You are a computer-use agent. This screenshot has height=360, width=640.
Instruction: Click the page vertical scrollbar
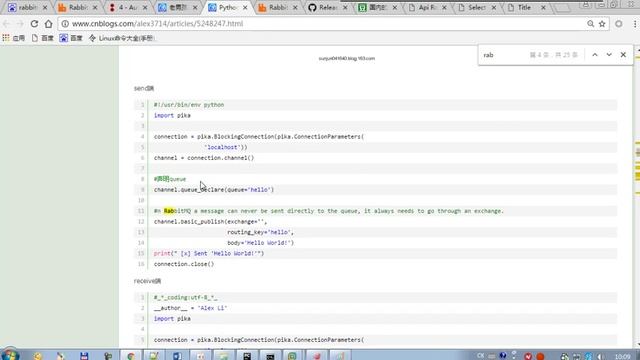[637, 196]
